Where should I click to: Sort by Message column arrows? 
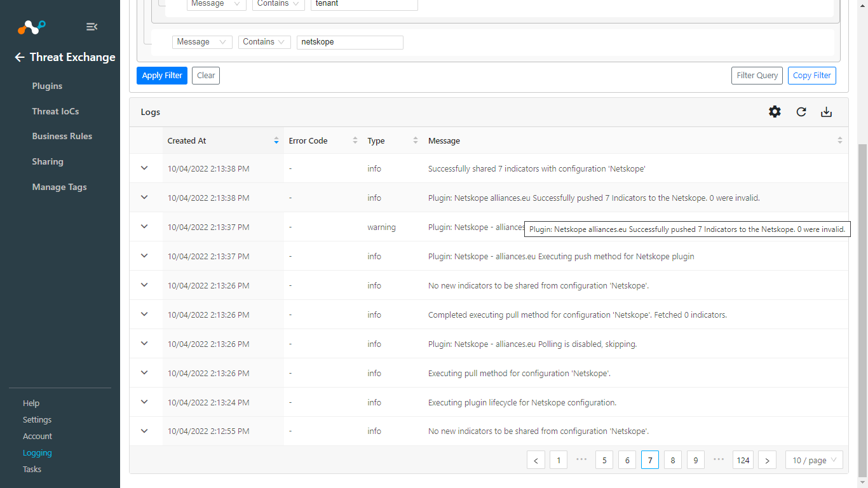[840, 140]
